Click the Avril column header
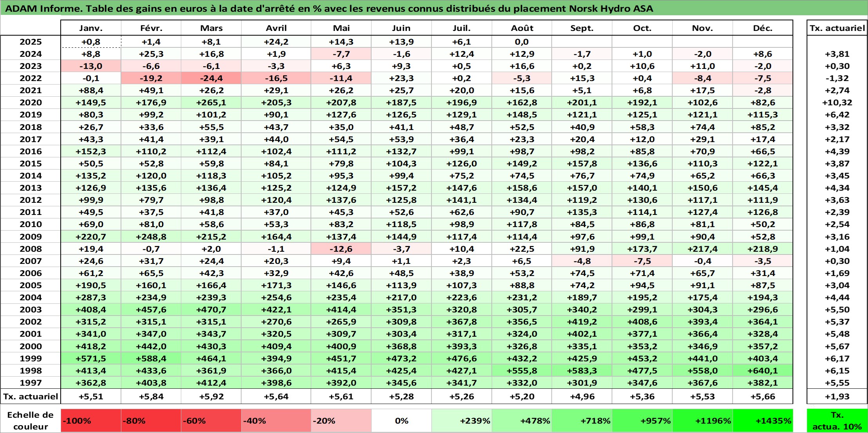The image size is (868, 433). tap(276, 28)
